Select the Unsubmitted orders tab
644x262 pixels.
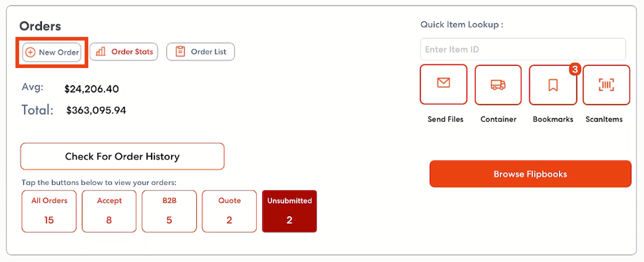point(290,211)
